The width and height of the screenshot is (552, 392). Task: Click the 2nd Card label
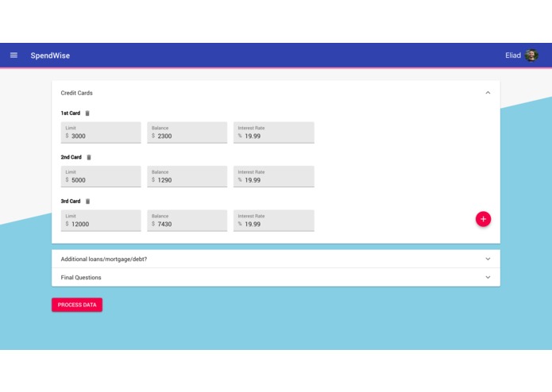tap(71, 157)
